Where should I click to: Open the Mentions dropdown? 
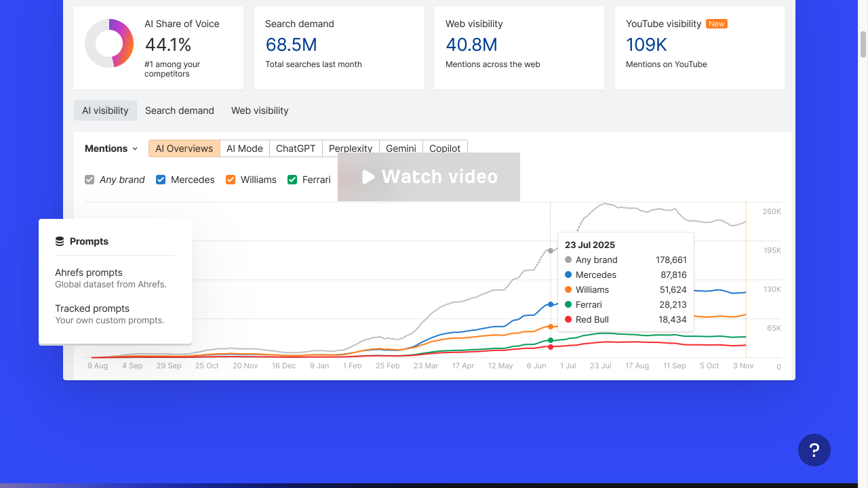[111, 148]
